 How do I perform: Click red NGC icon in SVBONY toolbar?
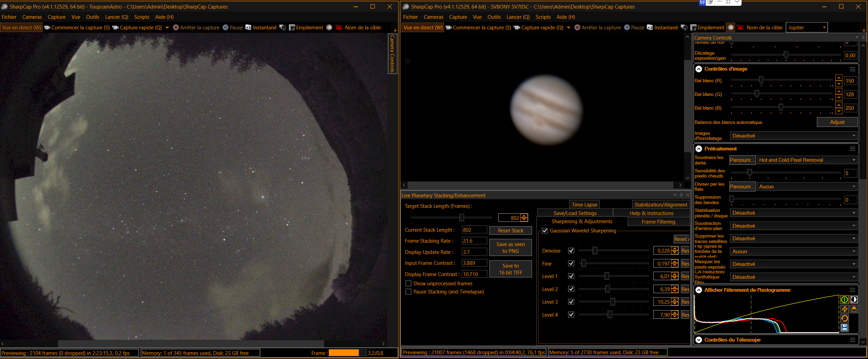[740, 27]
